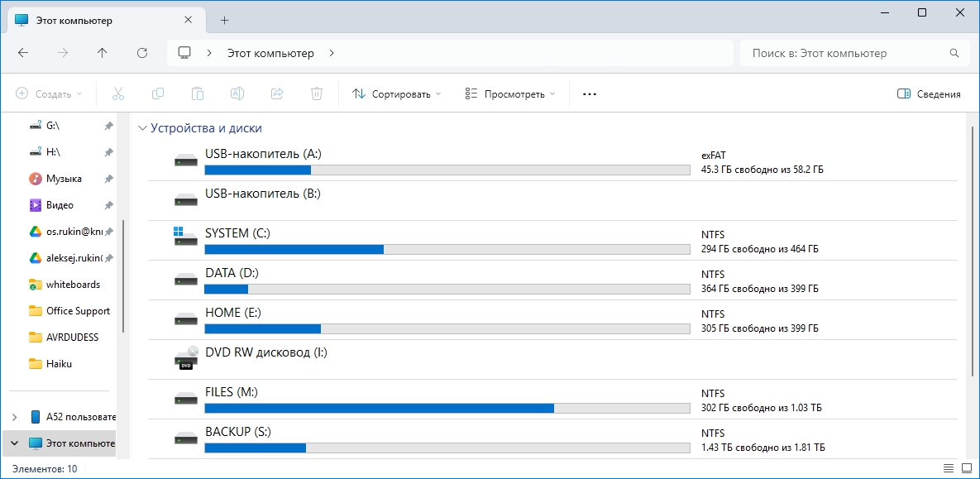Open the three-dots more options menu
Image resolution: width=980 pixels, height=479 pixels.
tap(590, 94)
